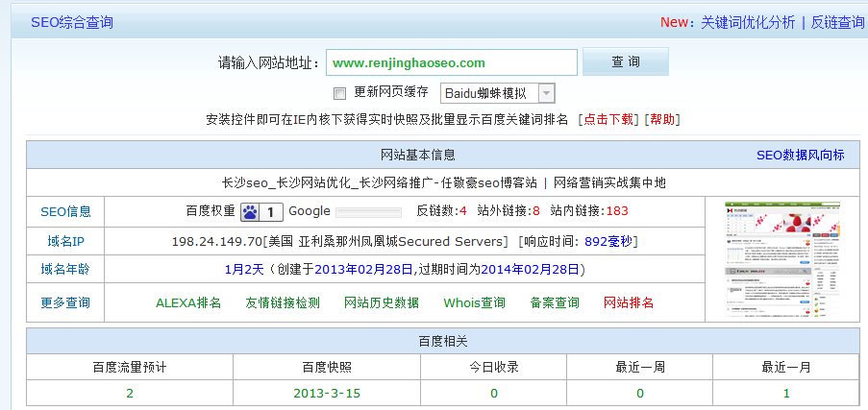The image size is (868, 410).
Task: Click the 百度流量预计 column header
Action: point(130,368)
